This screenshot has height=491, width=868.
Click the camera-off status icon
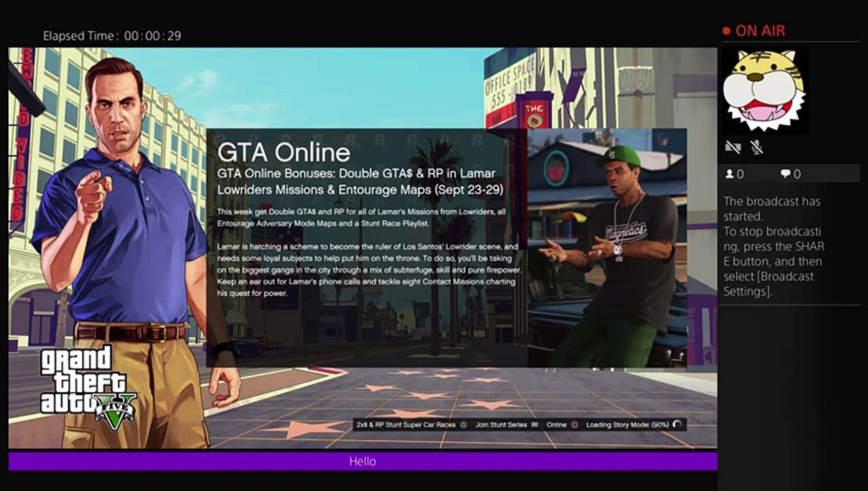(734, 147)
